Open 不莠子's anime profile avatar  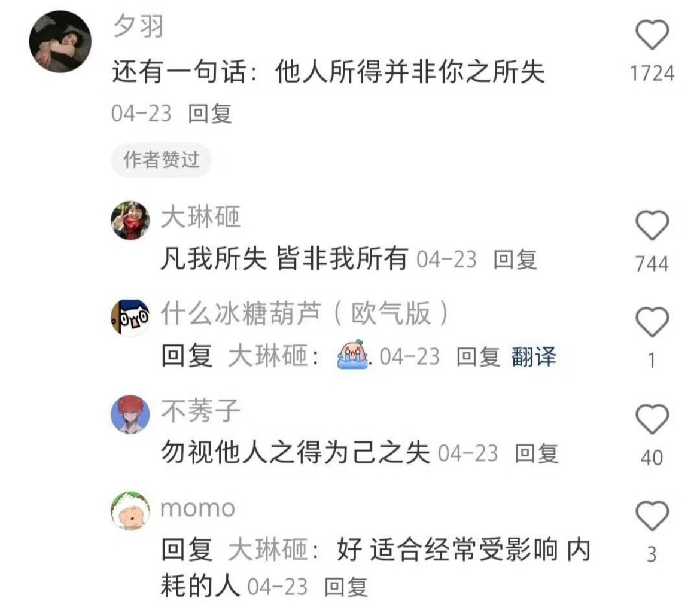click(x=130, y=414)
